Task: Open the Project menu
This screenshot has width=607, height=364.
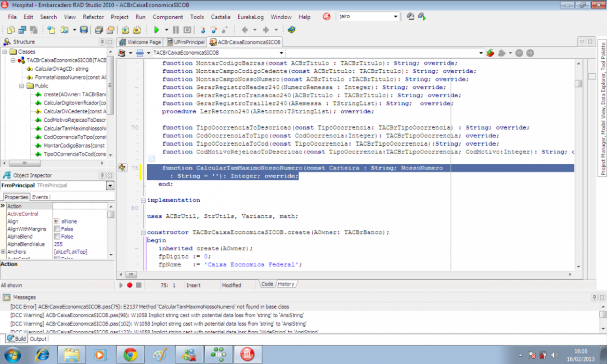Action: click(x=120, y=17)
